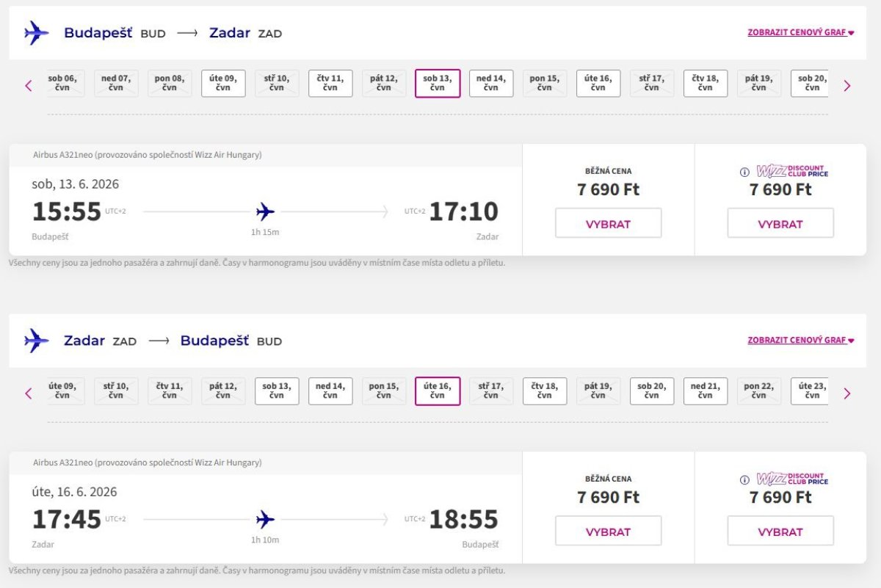Open info icon for outbound Wizz Discount Club price
This screenshot has width=881, height=588.
pyautogui.click(x=744, y=173)
